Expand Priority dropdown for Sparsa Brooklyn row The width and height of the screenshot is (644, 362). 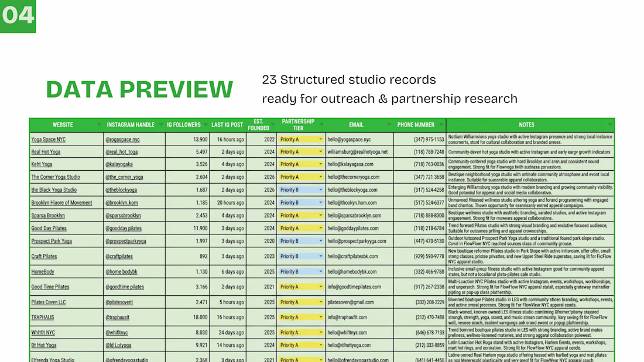[x=321, y=215]
